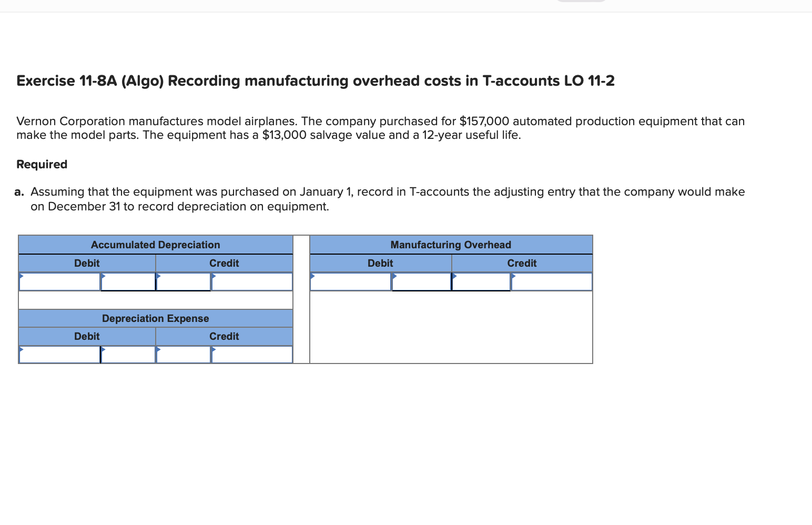Screen dimensions: 812x525
Task: Select the Manufacturing Overhead header bar
Action: (451, 244)
